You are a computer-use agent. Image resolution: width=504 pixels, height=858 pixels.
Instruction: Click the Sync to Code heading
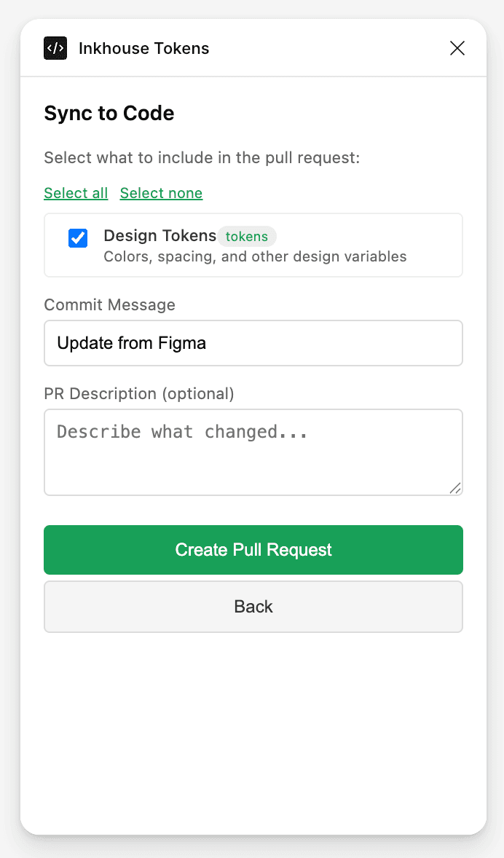109,114
